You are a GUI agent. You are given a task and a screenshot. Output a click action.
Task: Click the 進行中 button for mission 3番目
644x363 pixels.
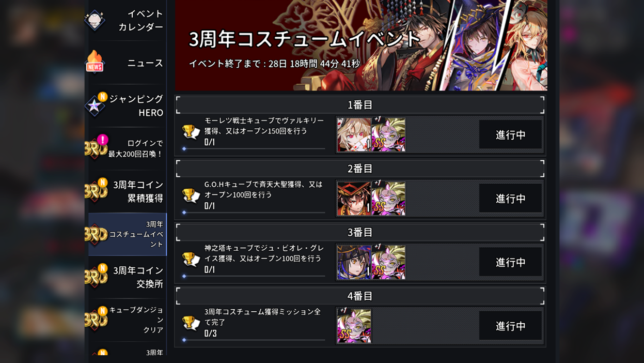pos(510,262)
